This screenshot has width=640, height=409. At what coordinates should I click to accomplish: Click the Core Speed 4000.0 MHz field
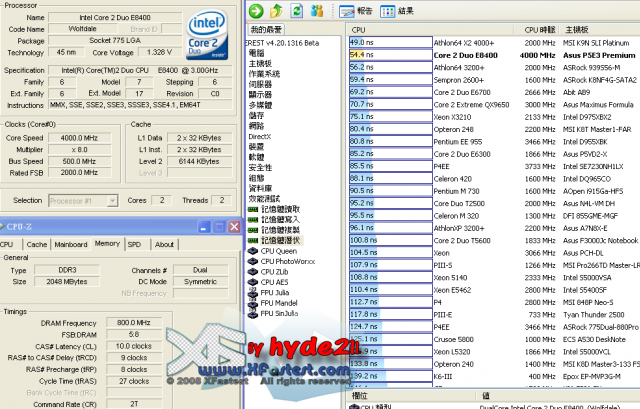click(x=80, y=138)
